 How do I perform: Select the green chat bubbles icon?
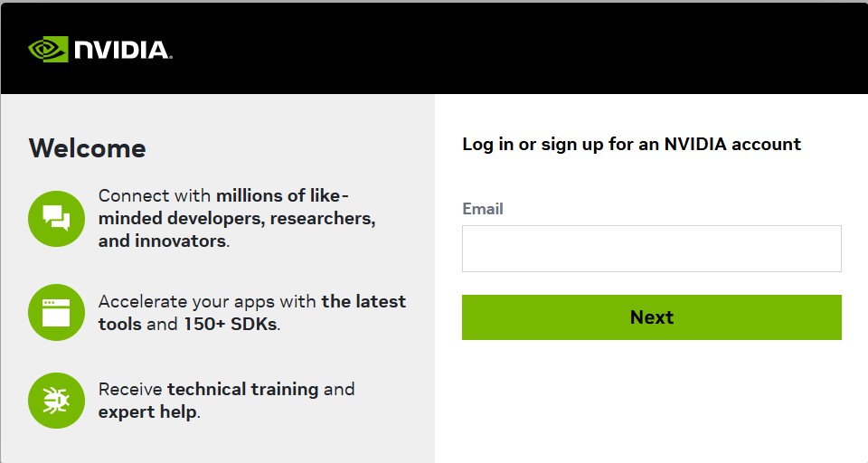[56, 218]
